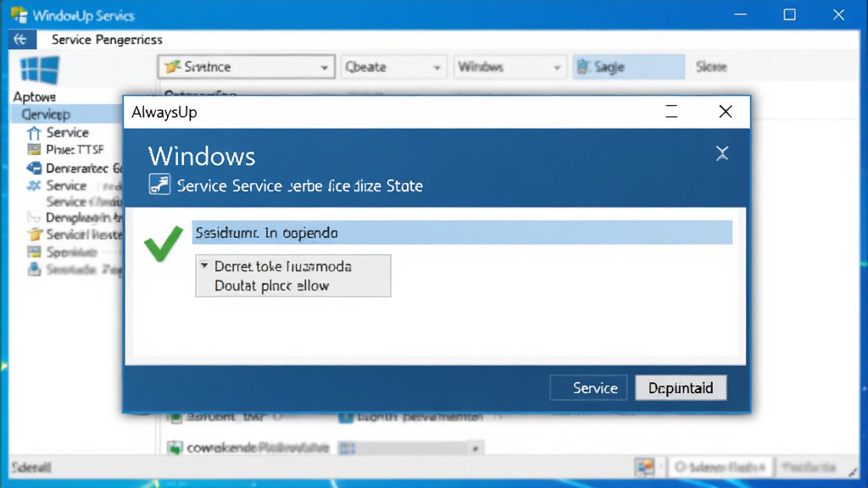Open the Cbeate dropdown

pos(393,67)
